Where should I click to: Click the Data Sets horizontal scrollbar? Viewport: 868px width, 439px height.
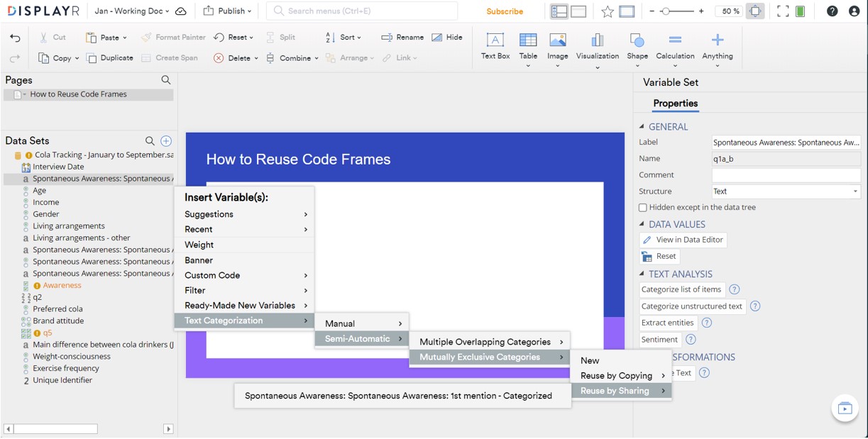point(55,428)
